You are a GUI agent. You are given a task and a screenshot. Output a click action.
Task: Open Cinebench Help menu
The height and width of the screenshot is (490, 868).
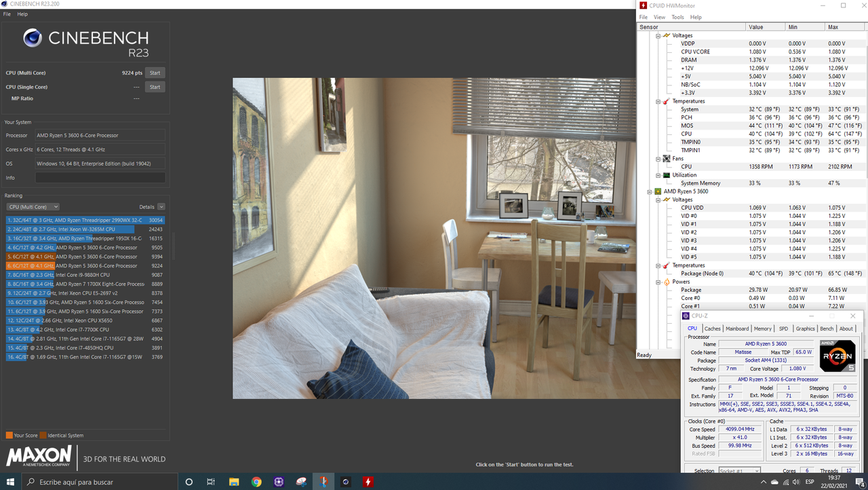22,14
